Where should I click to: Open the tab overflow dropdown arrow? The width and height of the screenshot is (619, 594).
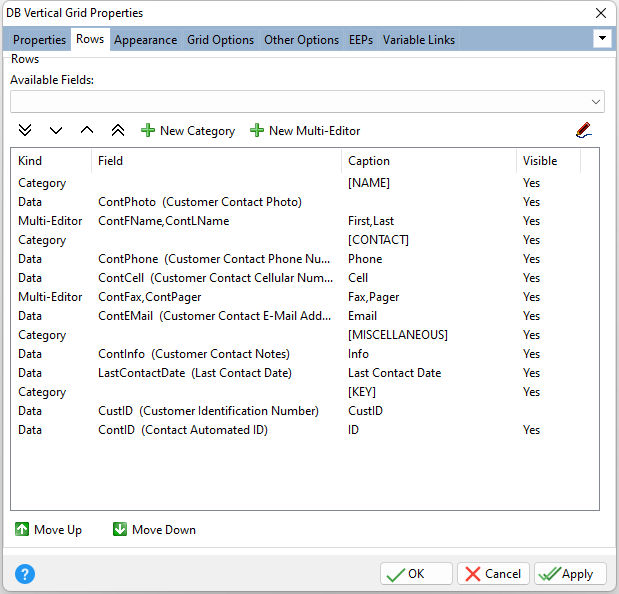(602, 38)
